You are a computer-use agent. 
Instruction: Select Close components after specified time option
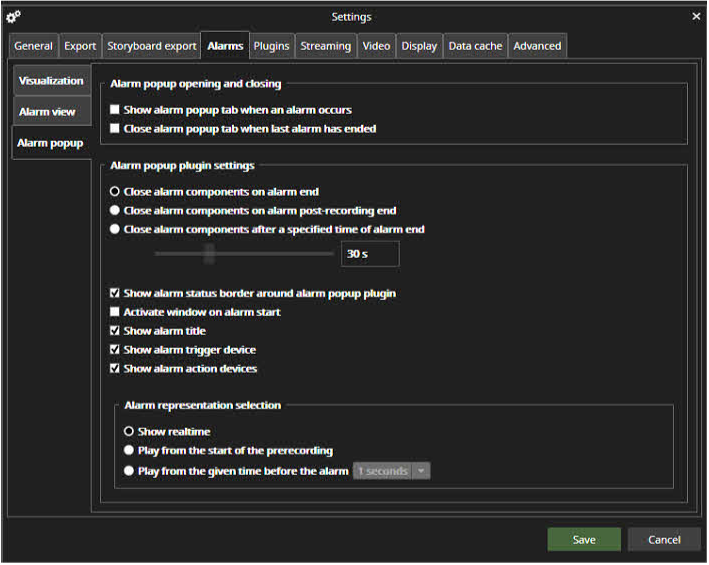(115, 230)
